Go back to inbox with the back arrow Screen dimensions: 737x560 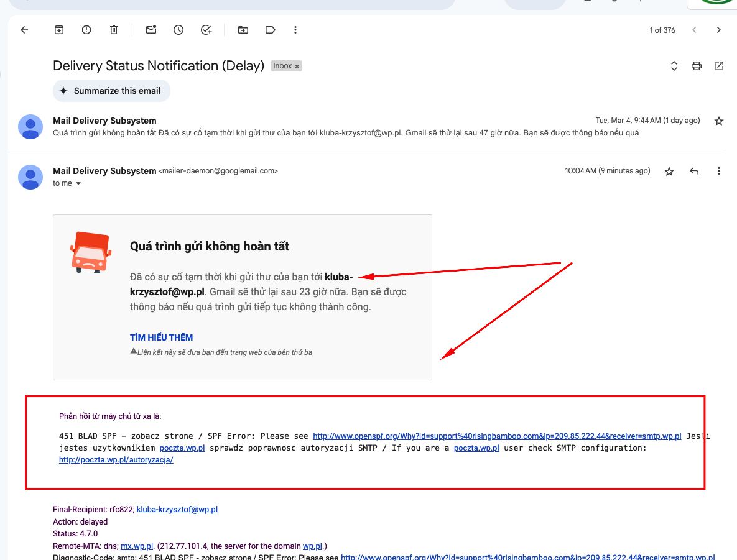pos(24,30)
